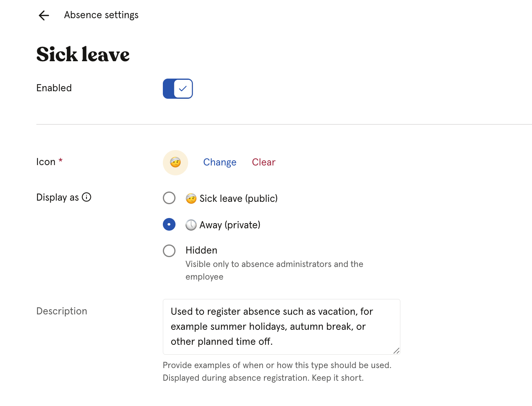532x406 pixels.
Task: Open the Absence settings breadcrumb
Action: (101, 15)
